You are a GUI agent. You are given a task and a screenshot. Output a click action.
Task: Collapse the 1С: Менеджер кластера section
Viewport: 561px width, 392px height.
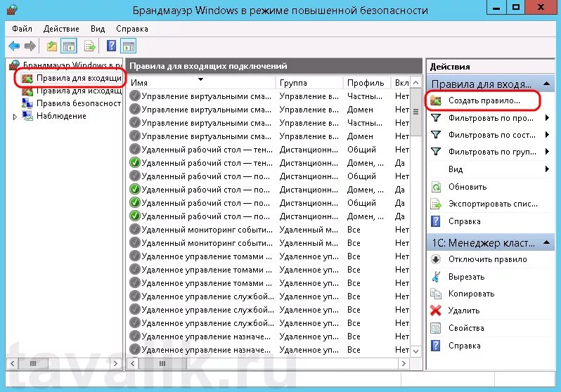click(x=546, y=242)
